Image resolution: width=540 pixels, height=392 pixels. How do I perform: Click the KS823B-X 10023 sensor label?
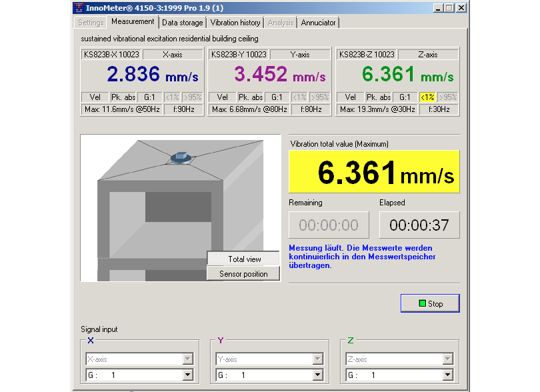[111, 55]
